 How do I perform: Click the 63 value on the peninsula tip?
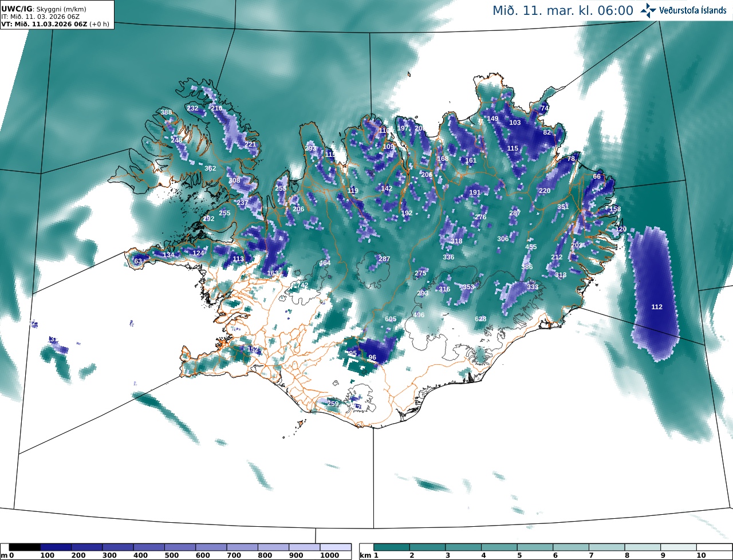tap(137, 261)
